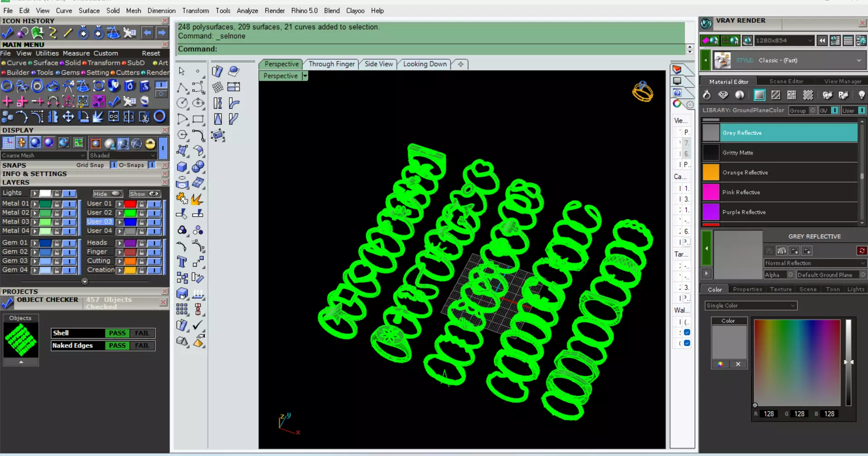868x456 pixels.
Task: Click the lightbulb icon in Material Editor
Action: point(861,95)
